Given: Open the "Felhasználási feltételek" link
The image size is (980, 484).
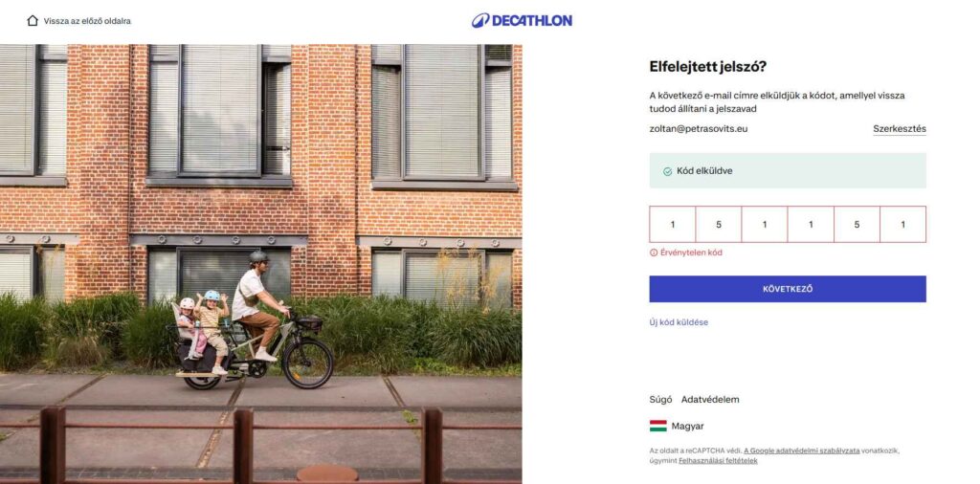Looking at the screenshot, I should (x=718, y=460).
